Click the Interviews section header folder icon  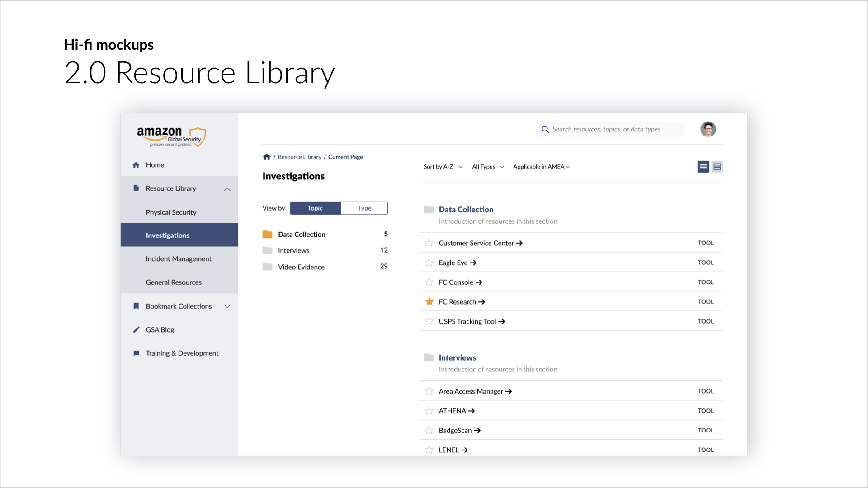pyautogui.click(x=429, y=357)
